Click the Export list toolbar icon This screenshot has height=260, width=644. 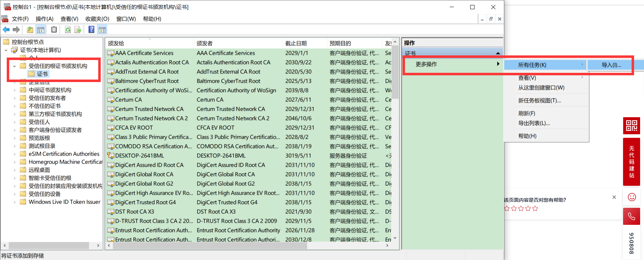coord(78,30)
